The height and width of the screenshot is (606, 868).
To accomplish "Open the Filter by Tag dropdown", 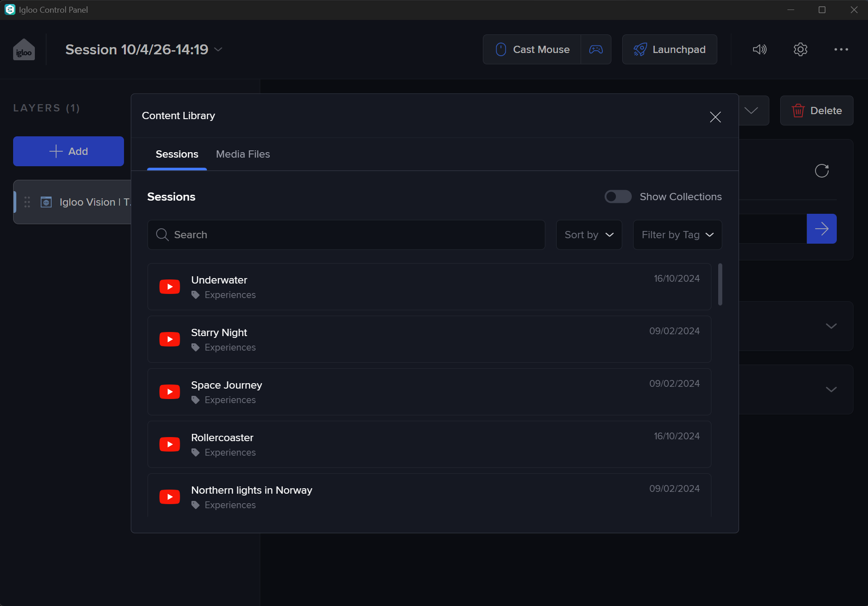I will 677,235.
